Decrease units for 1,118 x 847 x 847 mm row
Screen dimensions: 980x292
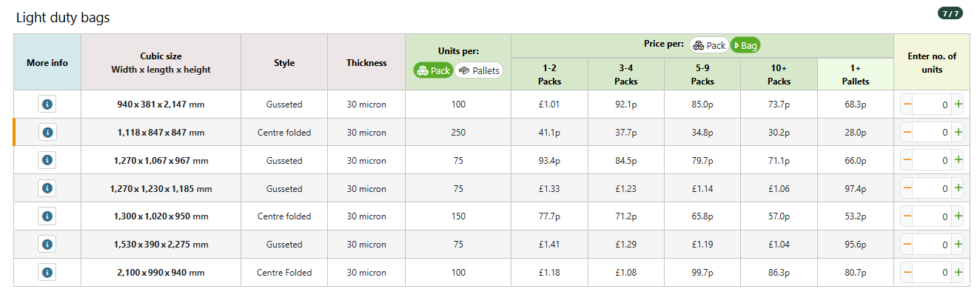point(907,133)
